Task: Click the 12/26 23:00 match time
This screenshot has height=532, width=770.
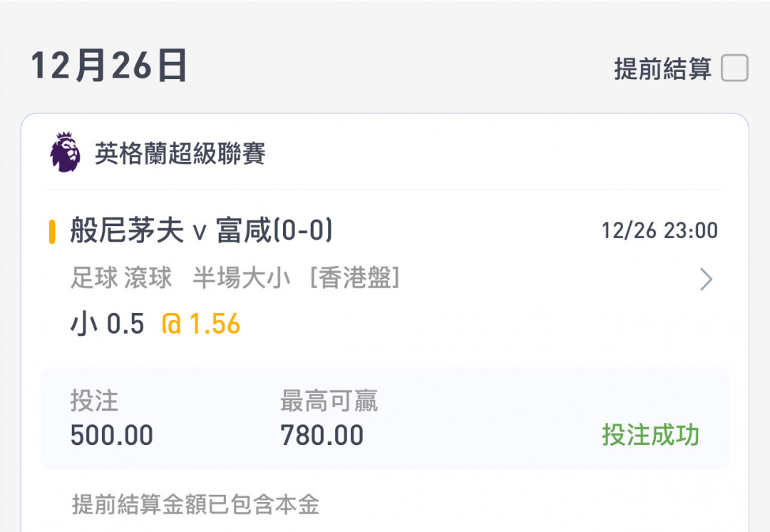Action: coord(660,230)
